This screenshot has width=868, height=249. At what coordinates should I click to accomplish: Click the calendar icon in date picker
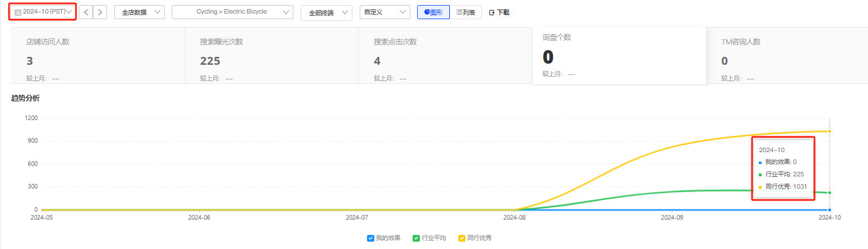coord(17,12)
